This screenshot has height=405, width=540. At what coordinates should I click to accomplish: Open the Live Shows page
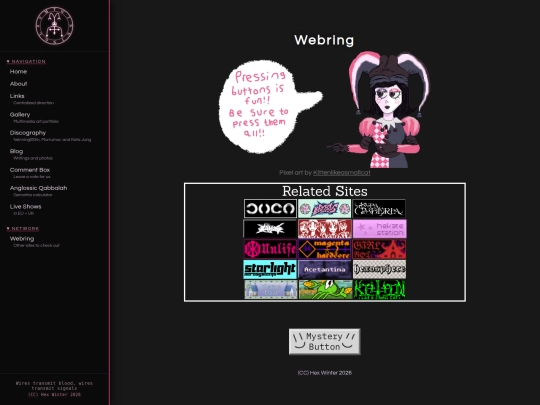(25, 207)
